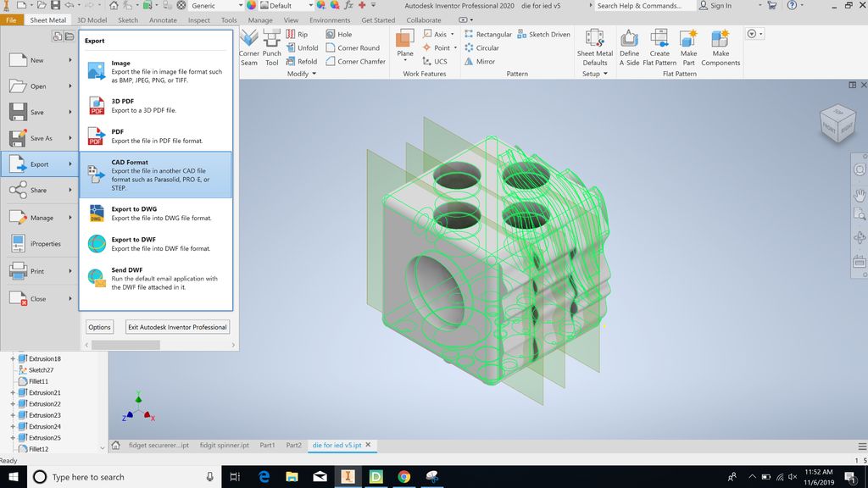Select the Point work feature
The width and height of the screenshot is (868, 488).
[440, 48]
